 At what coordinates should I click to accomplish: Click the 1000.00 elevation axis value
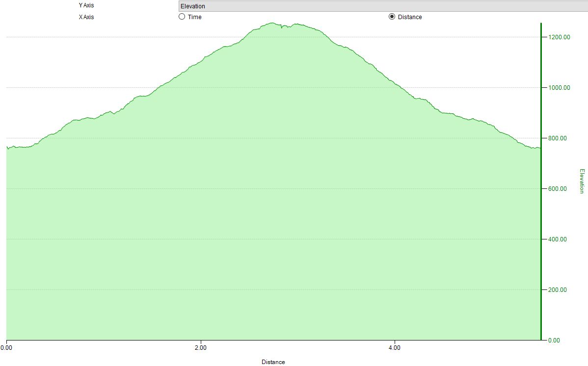coord(559,87)
